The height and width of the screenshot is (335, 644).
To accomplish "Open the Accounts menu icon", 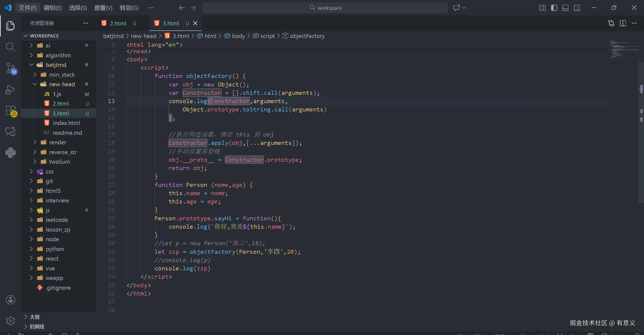I will point(10,300).
